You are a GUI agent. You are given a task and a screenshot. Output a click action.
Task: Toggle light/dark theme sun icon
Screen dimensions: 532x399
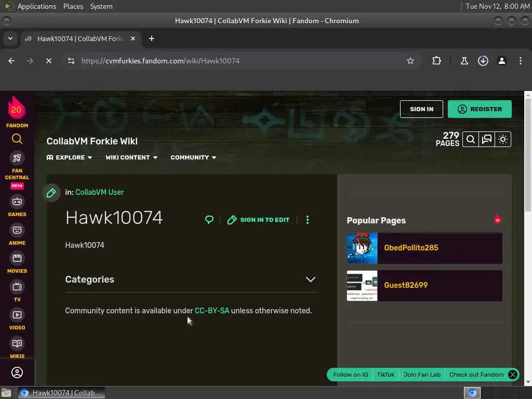[503, 139]
